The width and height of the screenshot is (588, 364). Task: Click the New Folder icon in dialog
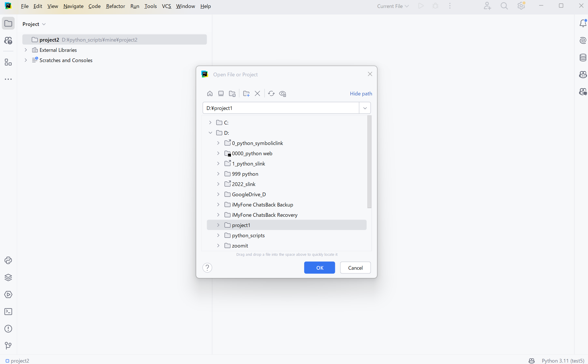tap(246, 93)
